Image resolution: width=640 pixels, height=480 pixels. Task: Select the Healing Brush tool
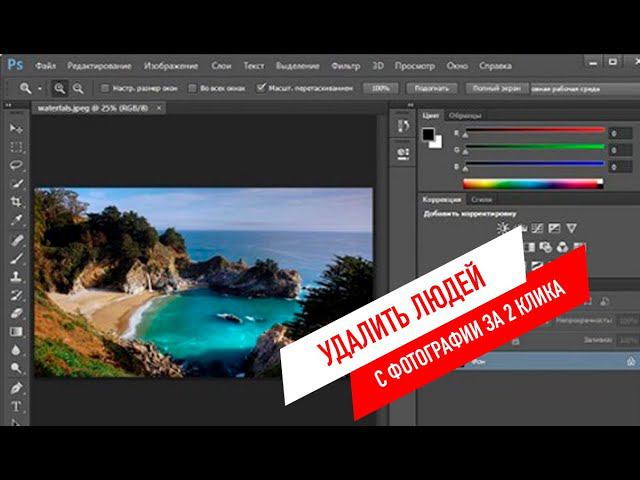coord(16,240)
